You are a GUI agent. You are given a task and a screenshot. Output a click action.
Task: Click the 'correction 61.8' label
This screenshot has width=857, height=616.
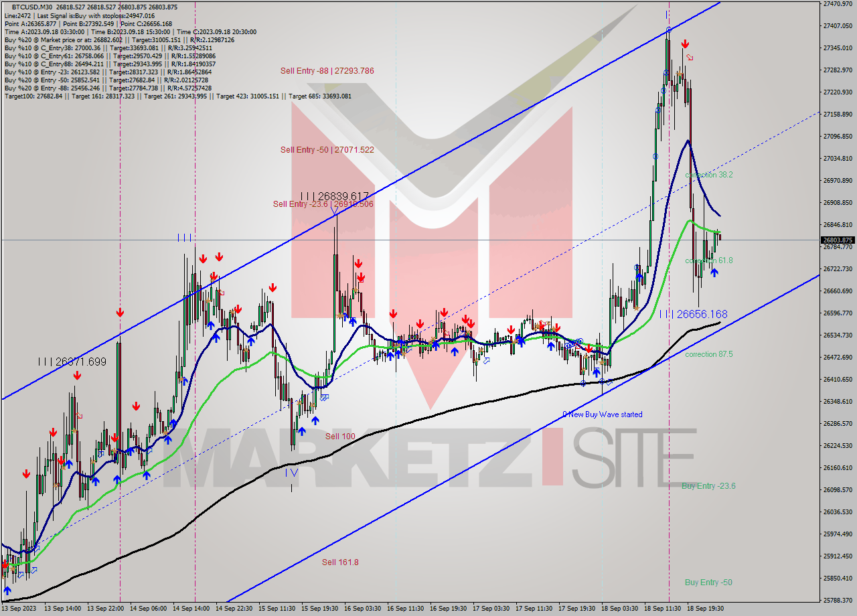click(x=709, y=260)
